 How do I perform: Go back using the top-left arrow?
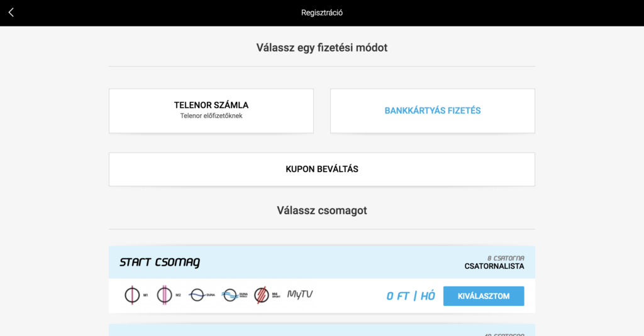click(x=11, y=13)
